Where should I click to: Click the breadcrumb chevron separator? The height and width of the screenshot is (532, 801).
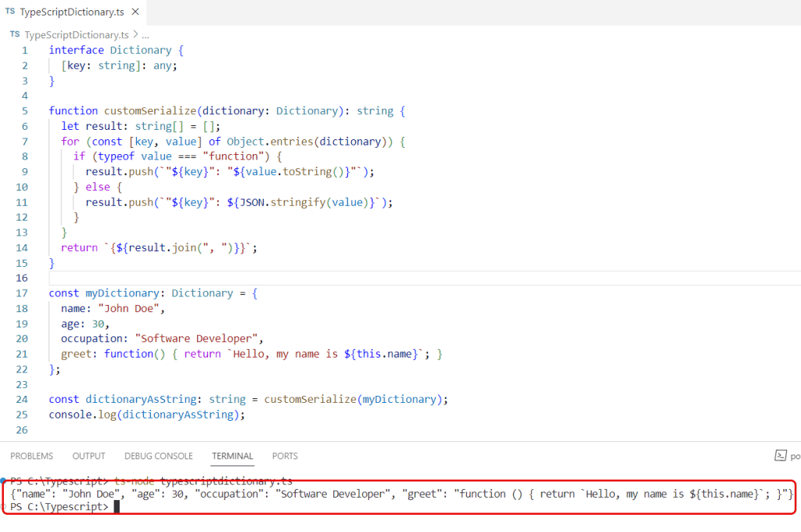135,34
